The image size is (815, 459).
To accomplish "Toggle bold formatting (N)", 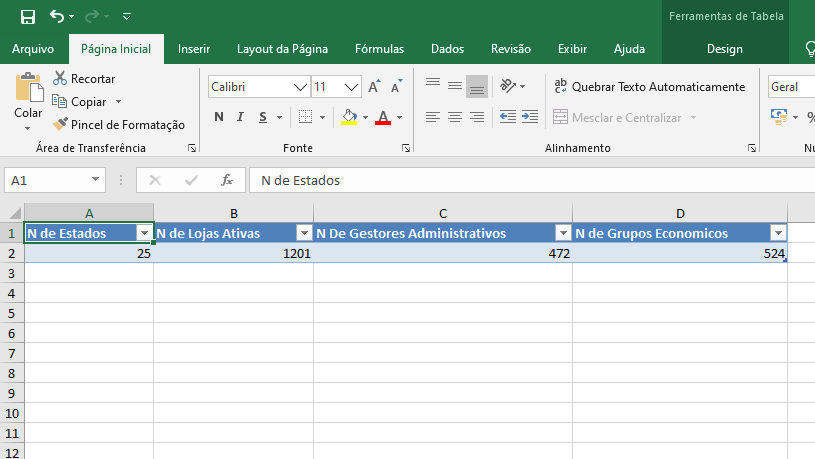I will pos(218,117).
